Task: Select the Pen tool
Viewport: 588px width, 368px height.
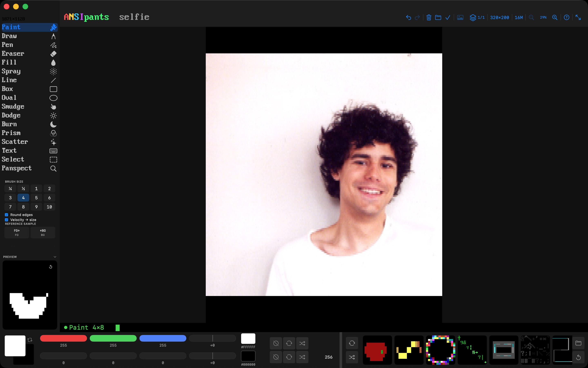Action: [29, 45]
